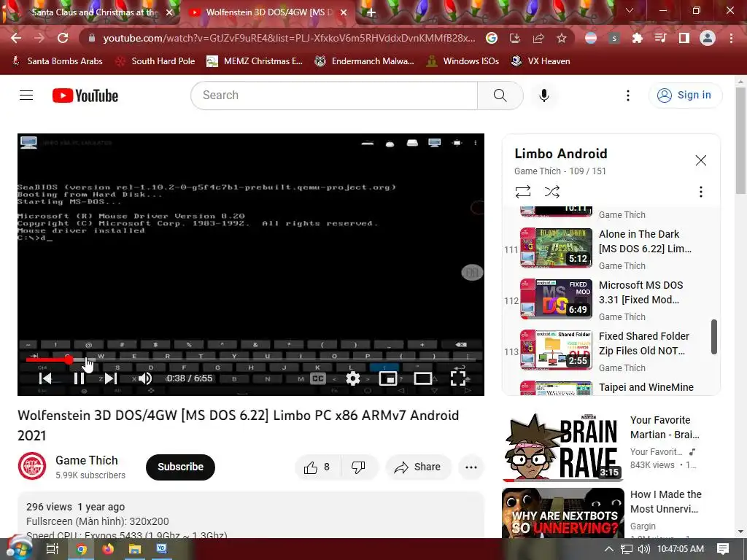747x560 pixels.
Task: Enter fullscreen video mode
Action: point(458,378)
